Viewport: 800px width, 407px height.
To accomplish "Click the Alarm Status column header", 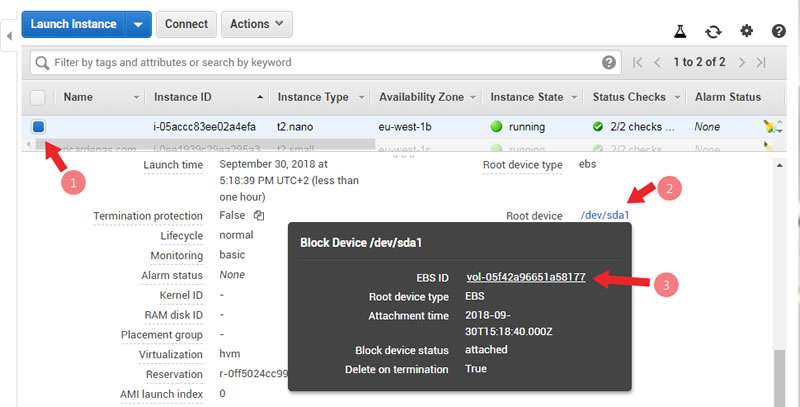I will tap(728, 97).
